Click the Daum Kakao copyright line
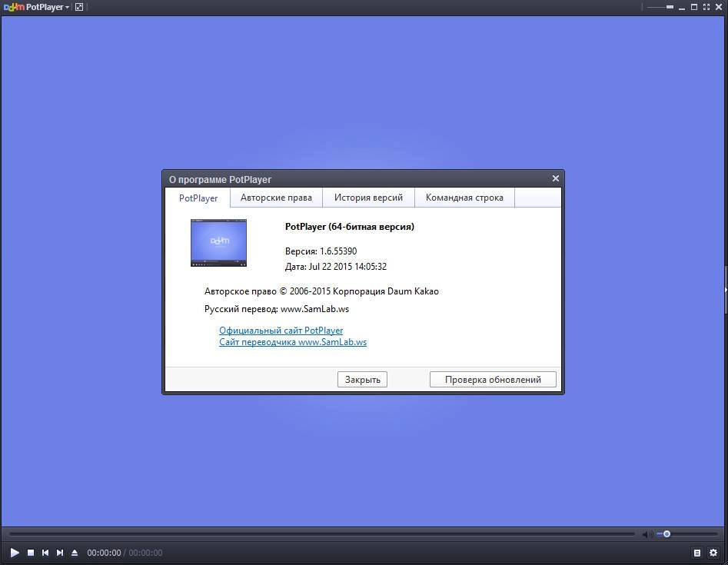The height and width of the screenshot is (565, 728). 321,291
